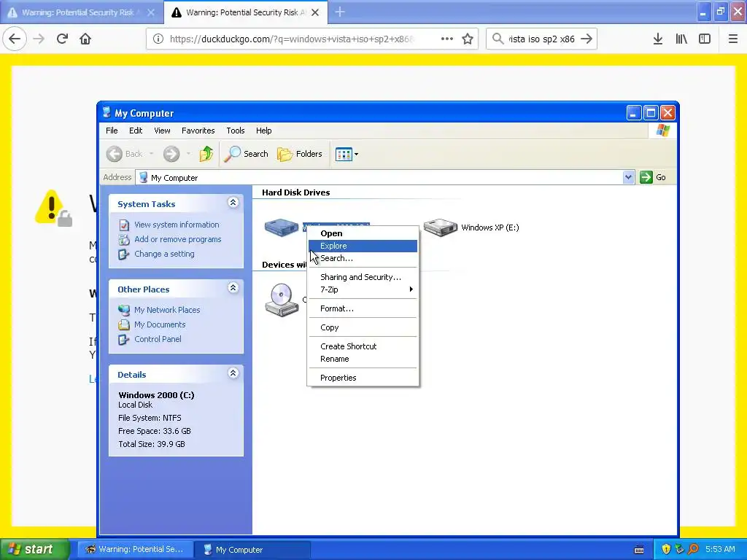Submit search with arrow in Firefox search box

point(587,39)
